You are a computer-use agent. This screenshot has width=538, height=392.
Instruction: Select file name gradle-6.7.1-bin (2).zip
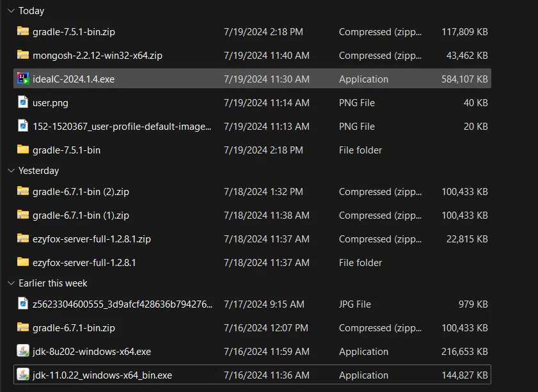tap(81, 192)
